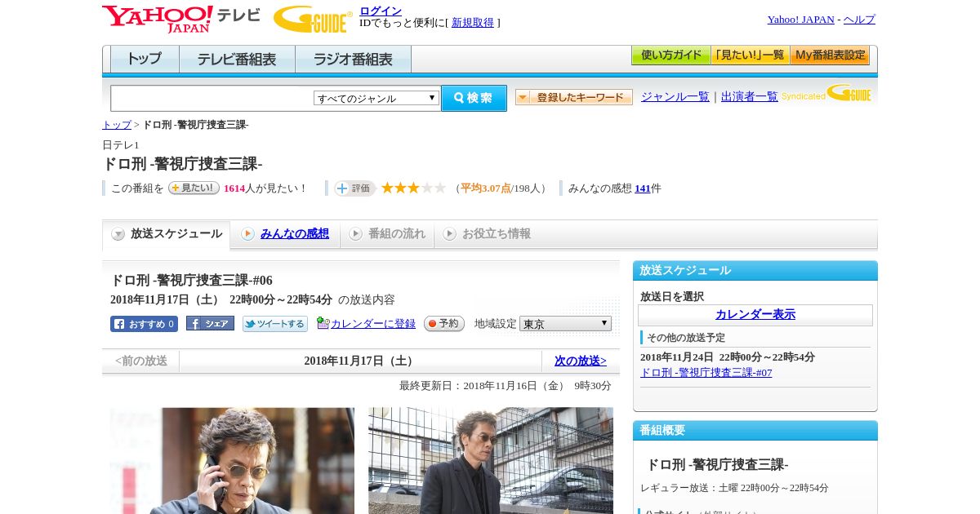The height and width of the screenshot is (514, 980).
Task: Click the トップ breadcrumb link
Action: click(x=117, y=125)
